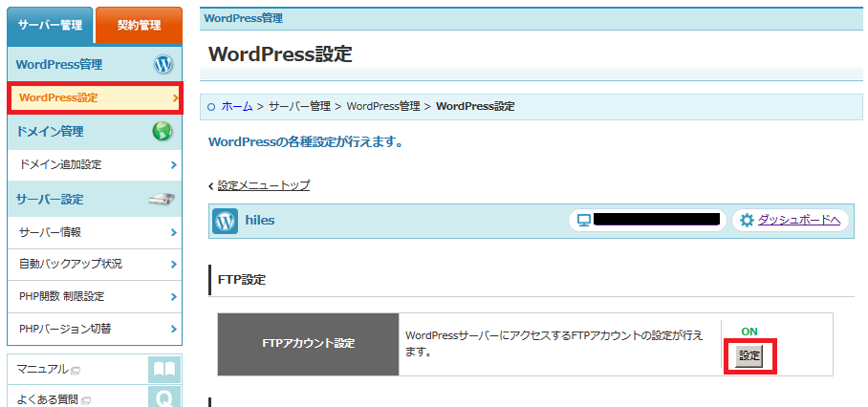Click the arrow beside PHPバージョン切替
868x407 pixels.
tap(174, 329)
